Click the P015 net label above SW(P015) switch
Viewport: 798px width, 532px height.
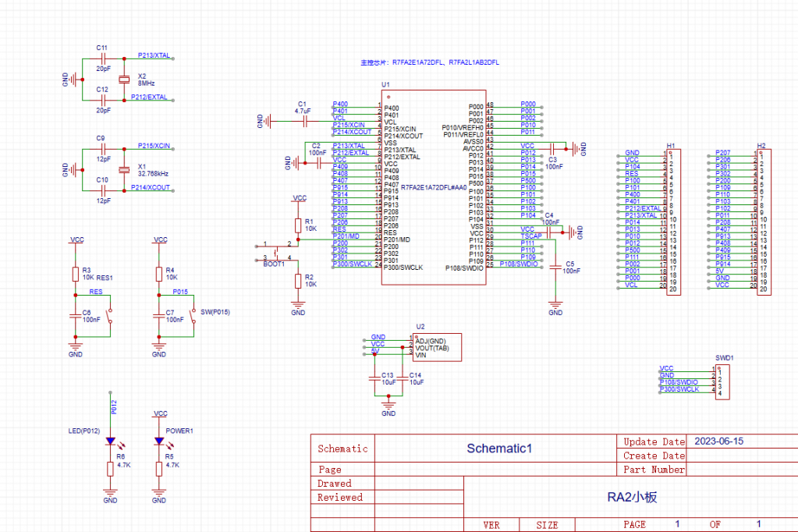click(180, 292)
